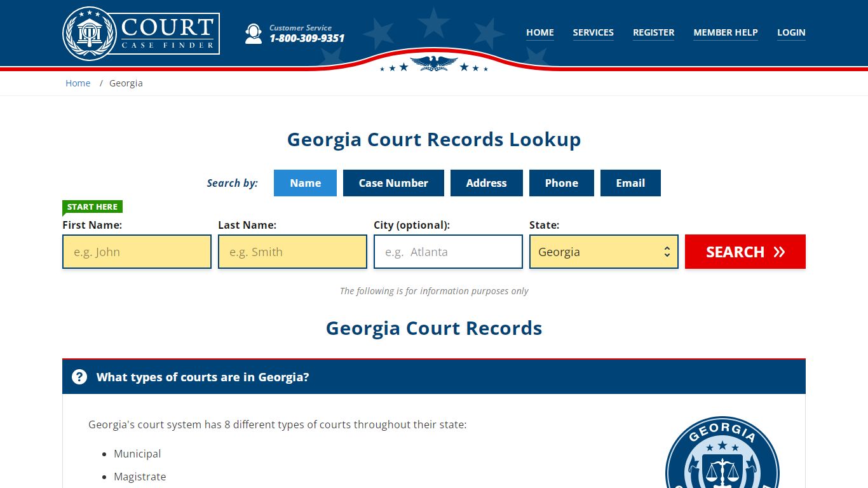Image resolution: width=868 pixels, height=488 pixels.
Task: Click the 'Georgia Court Records' heading
Action: click(434, 329)
